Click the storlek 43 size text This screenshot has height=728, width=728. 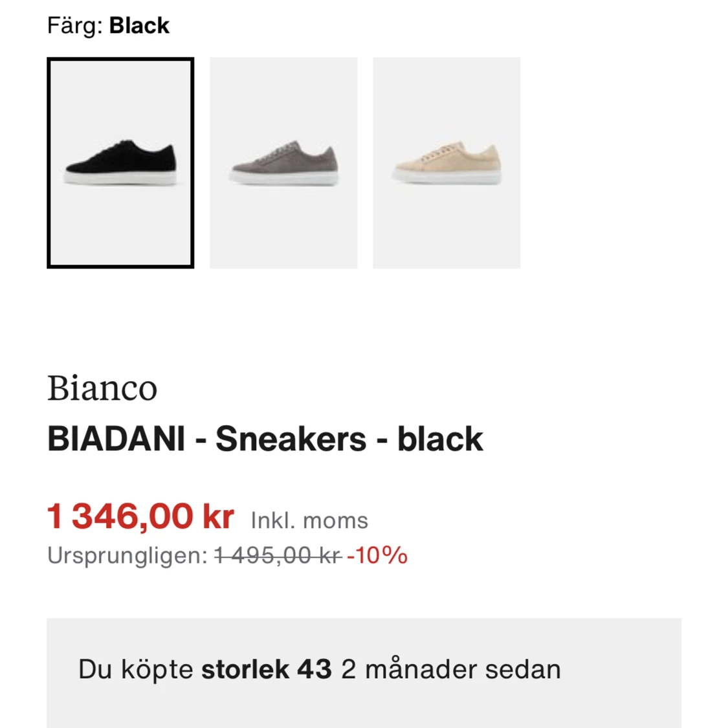click(x=267, y=670)
